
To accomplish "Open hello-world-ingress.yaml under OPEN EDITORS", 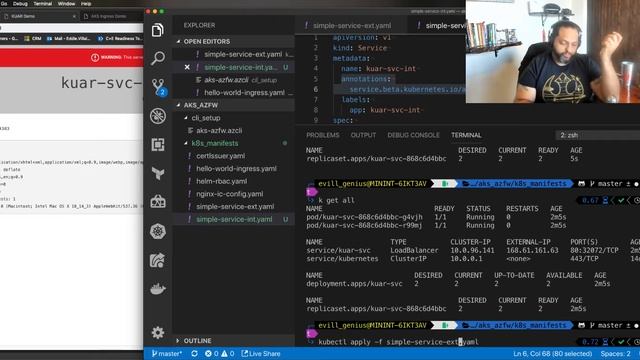I will pyautogui.click(x=244, y=93).
